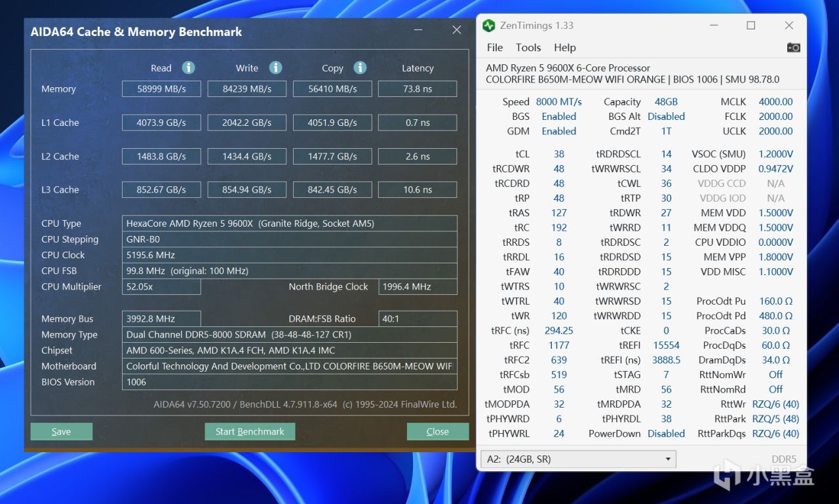Screen dimensions: 839x504
Task: Select the CPU Type text field
Action: (289, 223)
